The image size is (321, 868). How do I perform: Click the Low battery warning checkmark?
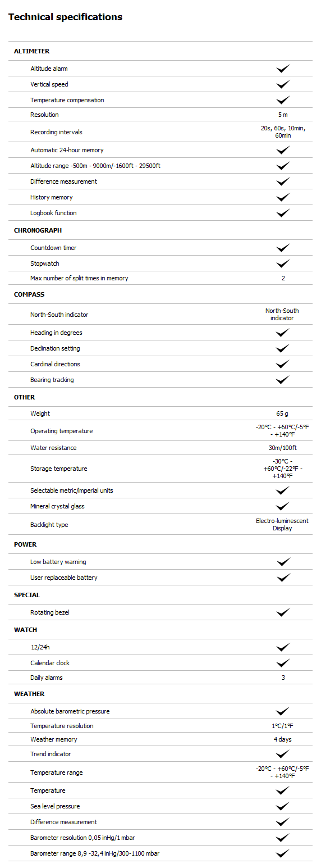pyautogui.click(x=283, y=562)
